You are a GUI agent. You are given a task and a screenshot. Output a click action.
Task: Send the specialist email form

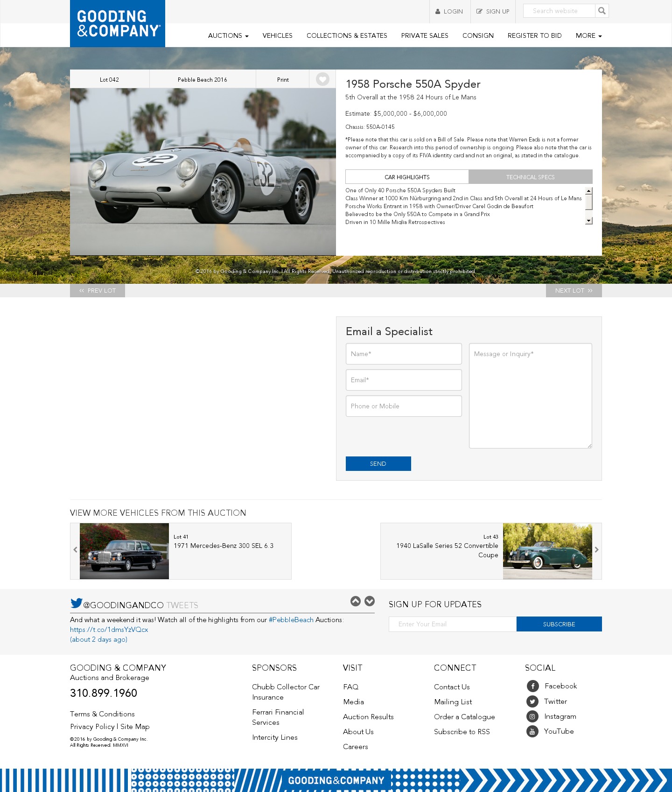tap(378, 463)
